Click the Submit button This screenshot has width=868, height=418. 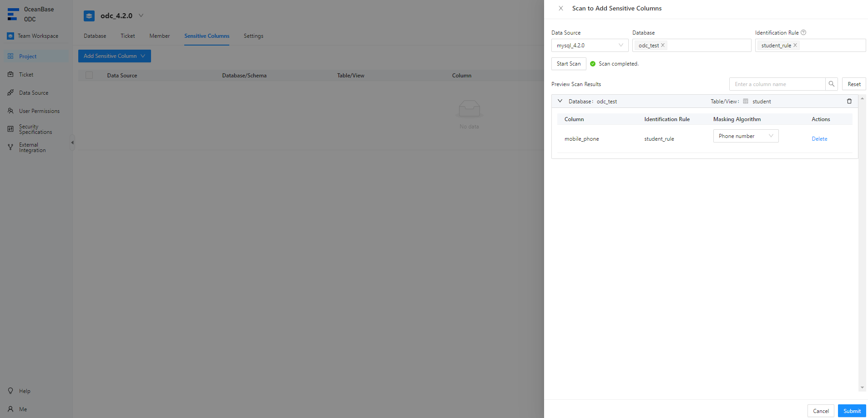852,411
